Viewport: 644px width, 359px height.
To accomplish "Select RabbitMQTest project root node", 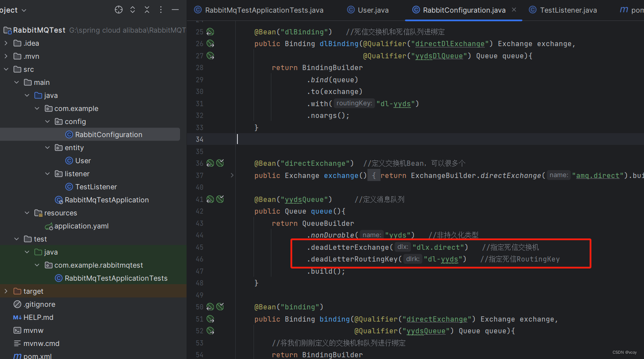I will [39, 30].
